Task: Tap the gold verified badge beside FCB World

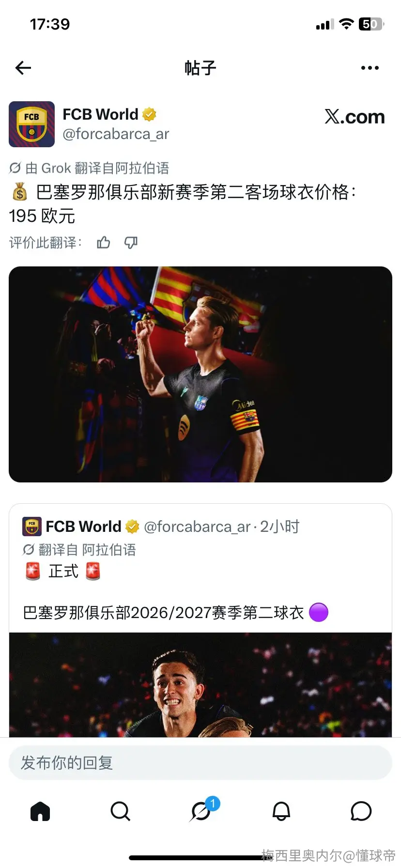Action: pyautogui.click(x=149, y=114)
